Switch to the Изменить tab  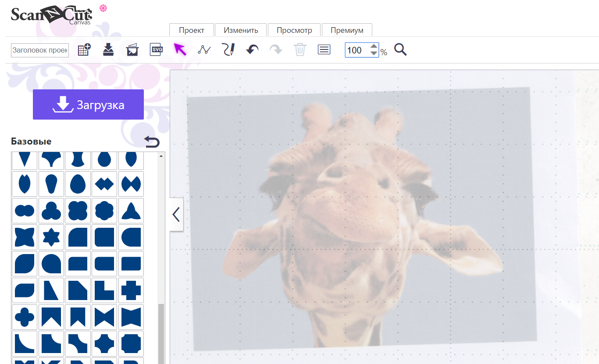pos(241,30)
